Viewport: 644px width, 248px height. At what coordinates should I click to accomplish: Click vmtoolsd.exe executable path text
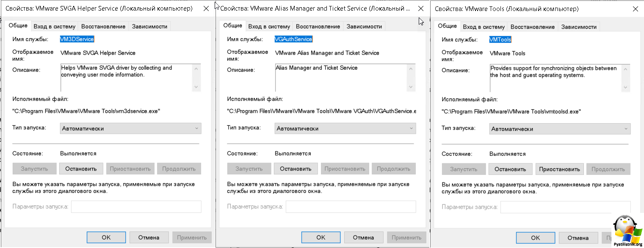511,111
